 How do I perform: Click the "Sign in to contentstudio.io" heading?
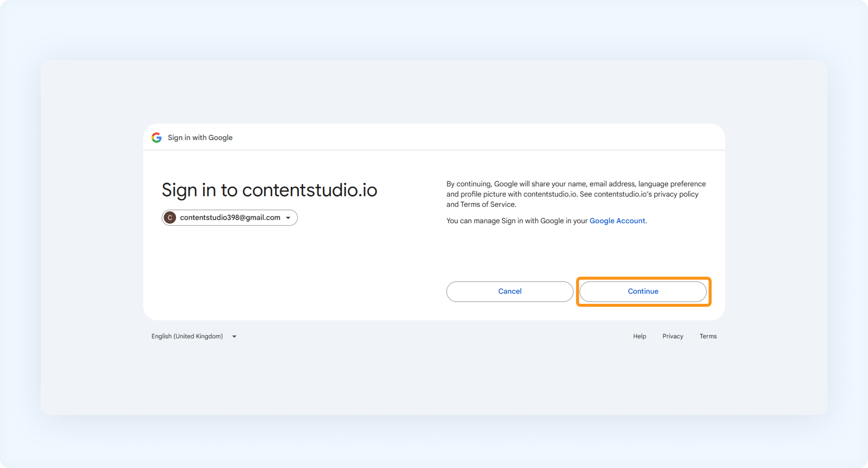tap(269, 190)
